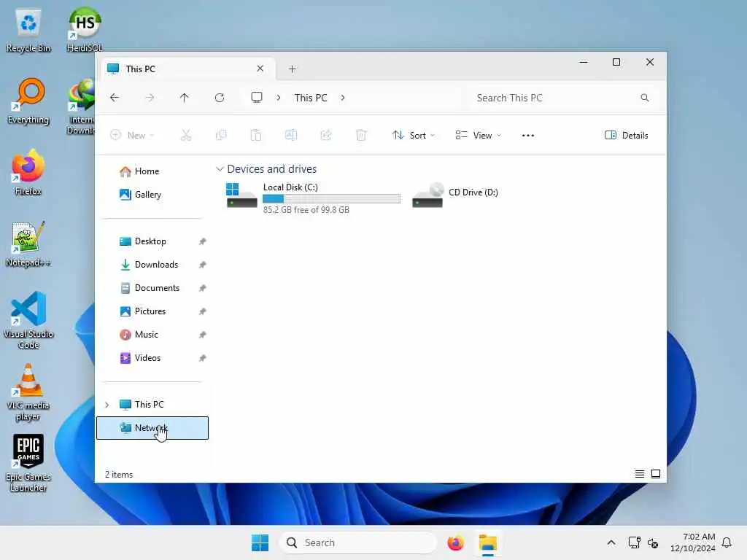This screenshot has width=747, height=560.
Task: Click the monitor icon in address bar
Action: (257, 98)
